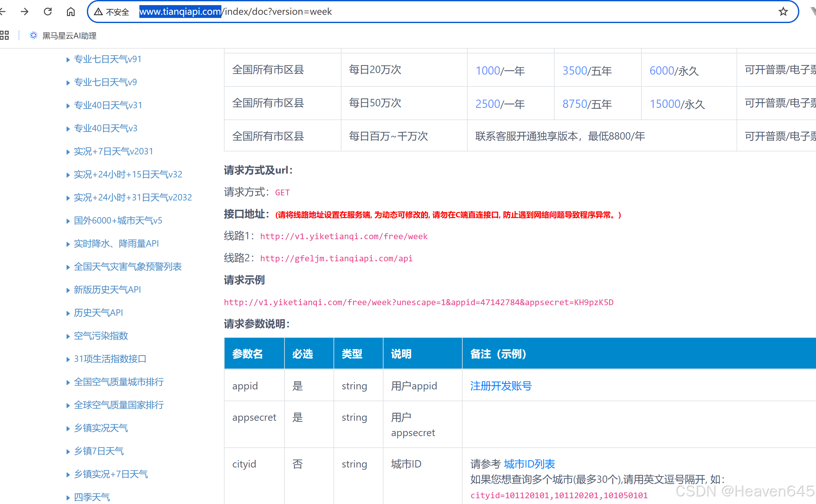Screen dimensions: 816x504
Task: Click the not-secure warning icon
Action: (98, 12)
